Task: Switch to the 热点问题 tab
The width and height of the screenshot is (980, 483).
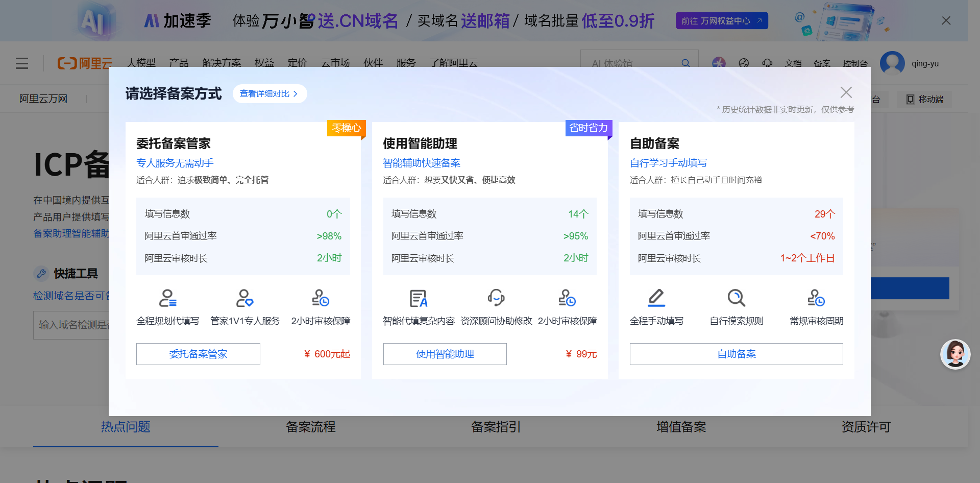Action: click(x=126, y=427)
